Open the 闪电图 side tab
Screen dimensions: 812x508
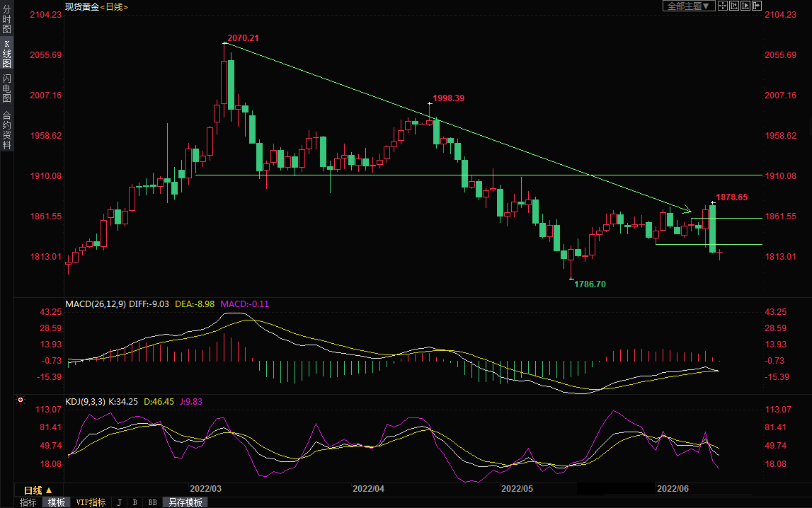pyautogui.click(x=6, y=88)
